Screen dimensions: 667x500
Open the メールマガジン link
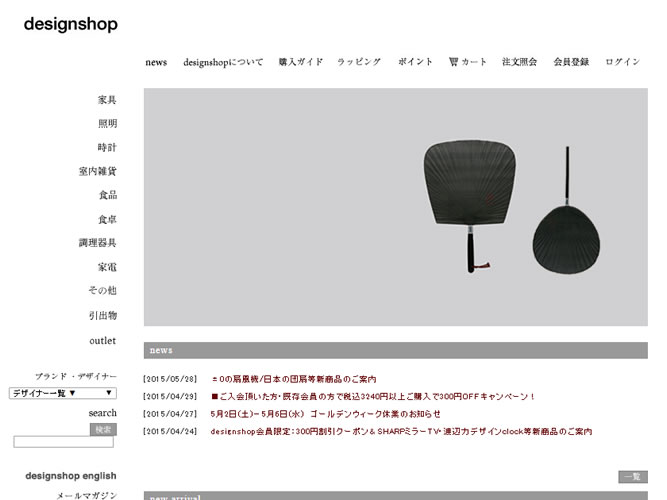click(86, 495)
